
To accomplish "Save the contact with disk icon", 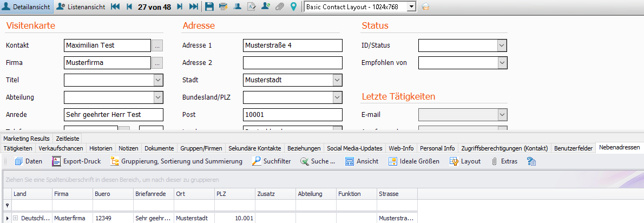I will pos(209,6).
